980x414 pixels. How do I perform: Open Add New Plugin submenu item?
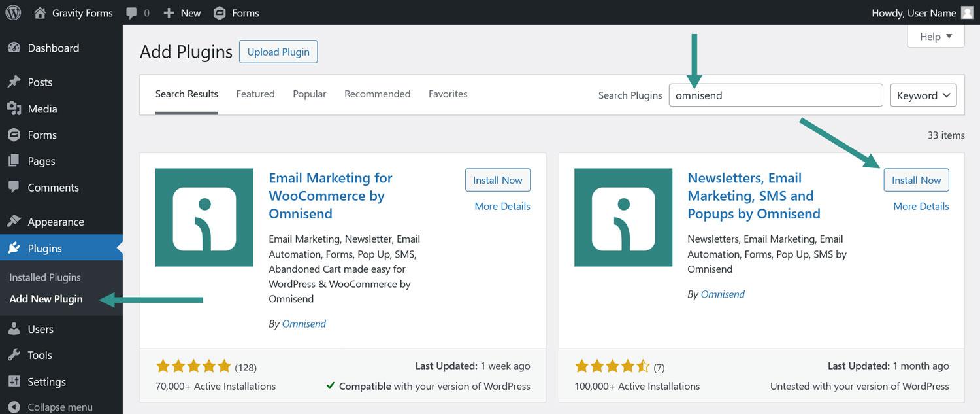click(46, 299)
